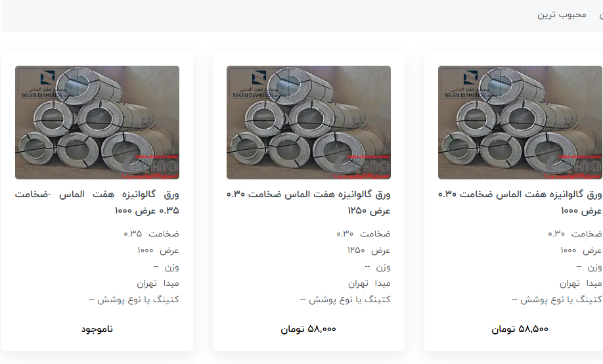The height and width of the screenshot is (364, 603).
Task: Open the image of the 58,500 تومان product
Action: [520, 122]
